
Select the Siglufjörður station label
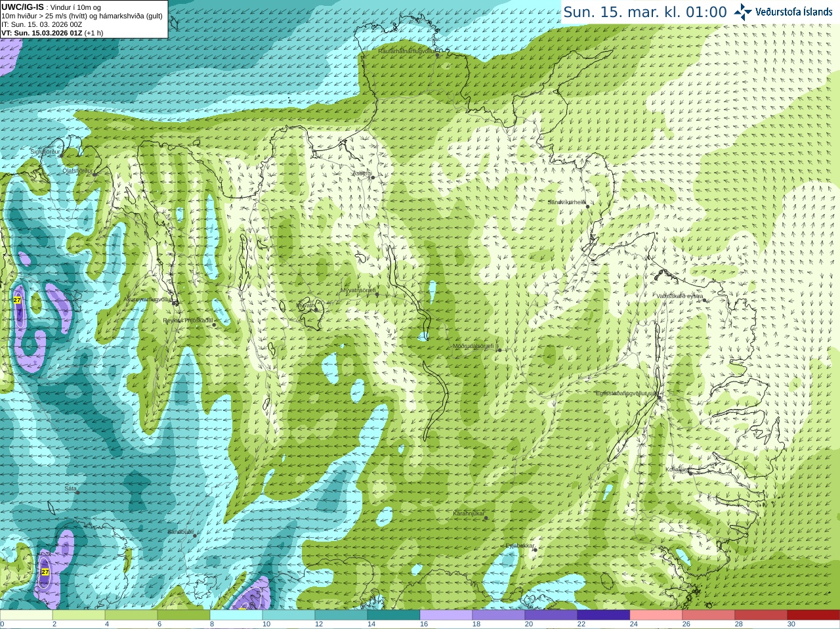click(45, 152)
